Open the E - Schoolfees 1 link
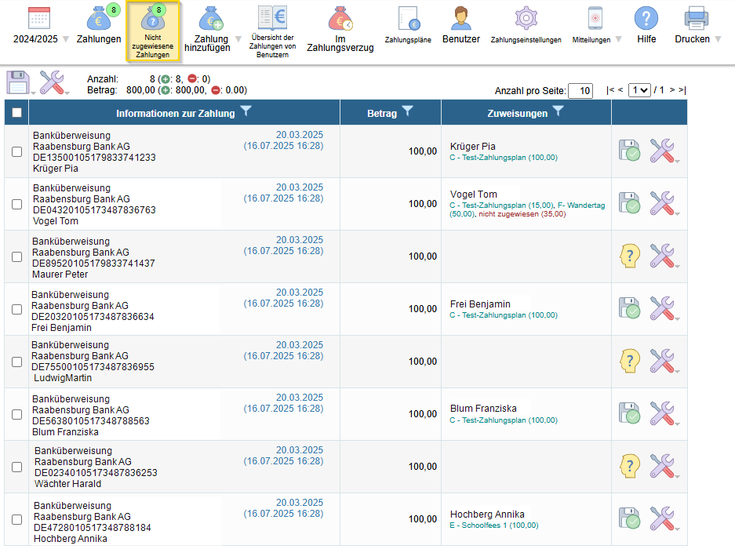 pyautogui.click(x=494, y=525)
